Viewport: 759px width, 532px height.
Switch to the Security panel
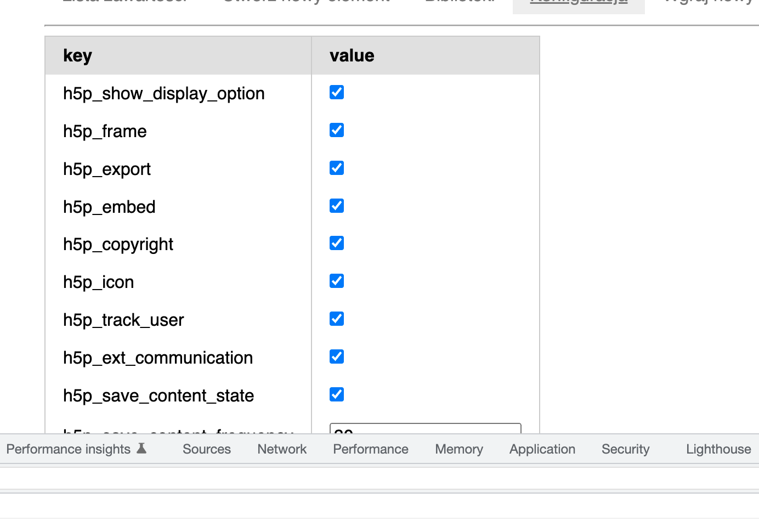(x=625, y=449)
